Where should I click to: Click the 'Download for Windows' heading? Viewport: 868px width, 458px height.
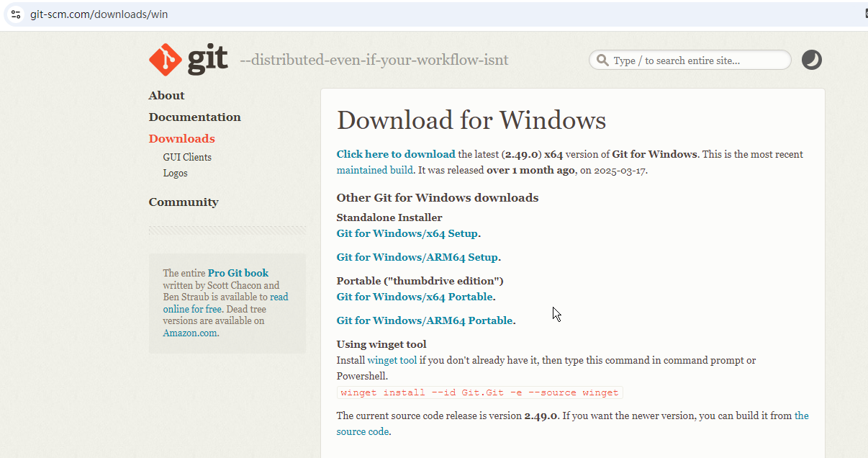pyautogui.click(x=471, y=120)
